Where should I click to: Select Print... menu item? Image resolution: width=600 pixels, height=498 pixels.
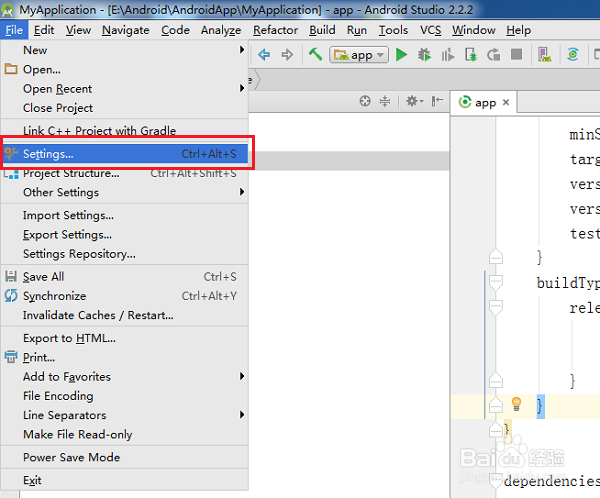125,357
